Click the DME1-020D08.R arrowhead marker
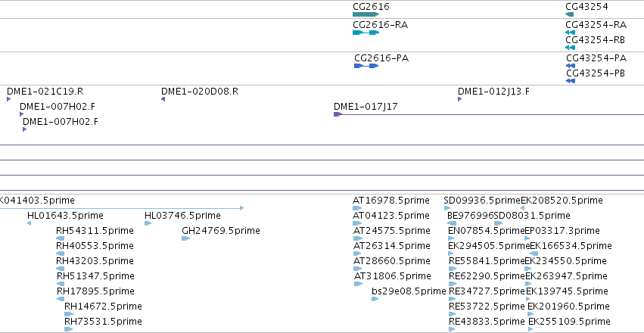 (x=163, y=99)
